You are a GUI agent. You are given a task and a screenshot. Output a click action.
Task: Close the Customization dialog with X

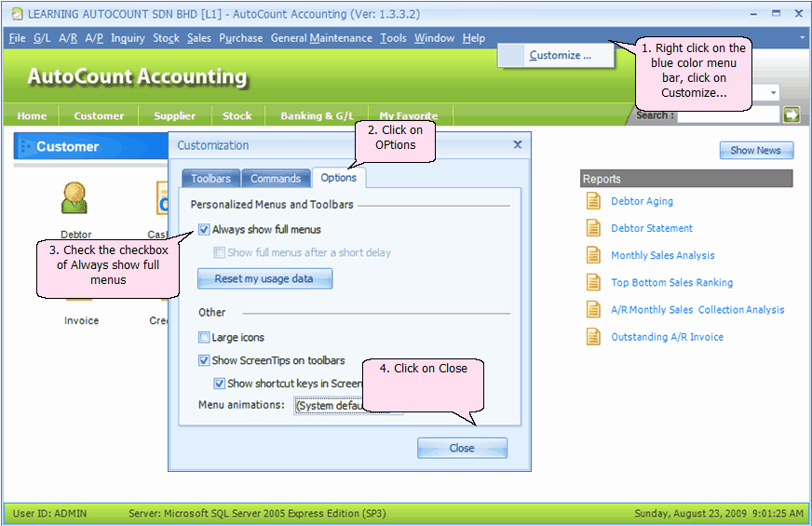(518, 145)
